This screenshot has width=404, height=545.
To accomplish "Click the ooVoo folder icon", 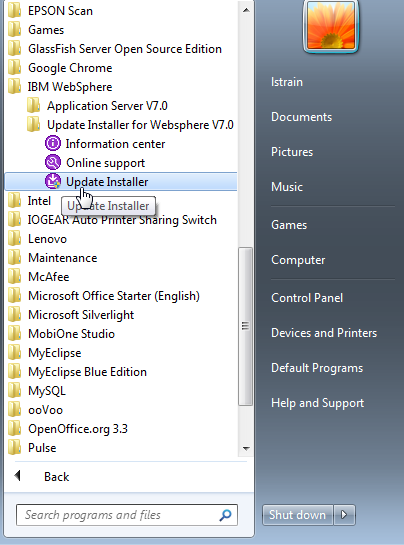I will click(15, 410).
